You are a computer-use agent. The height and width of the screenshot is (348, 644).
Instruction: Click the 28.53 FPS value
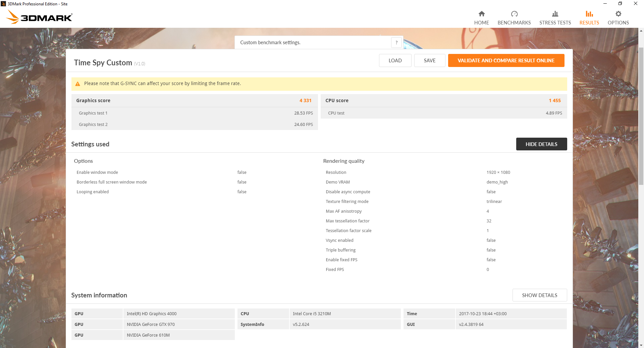point(304,113)
